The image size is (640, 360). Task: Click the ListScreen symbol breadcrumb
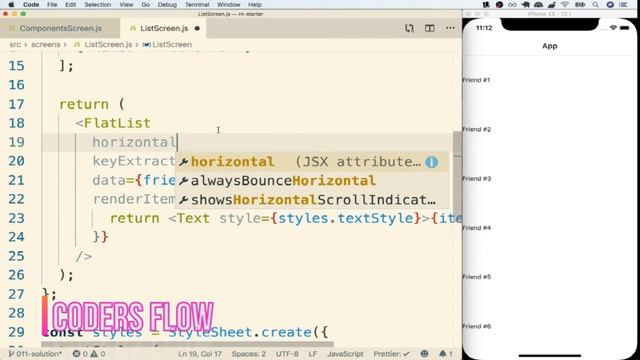coord(167,44)
